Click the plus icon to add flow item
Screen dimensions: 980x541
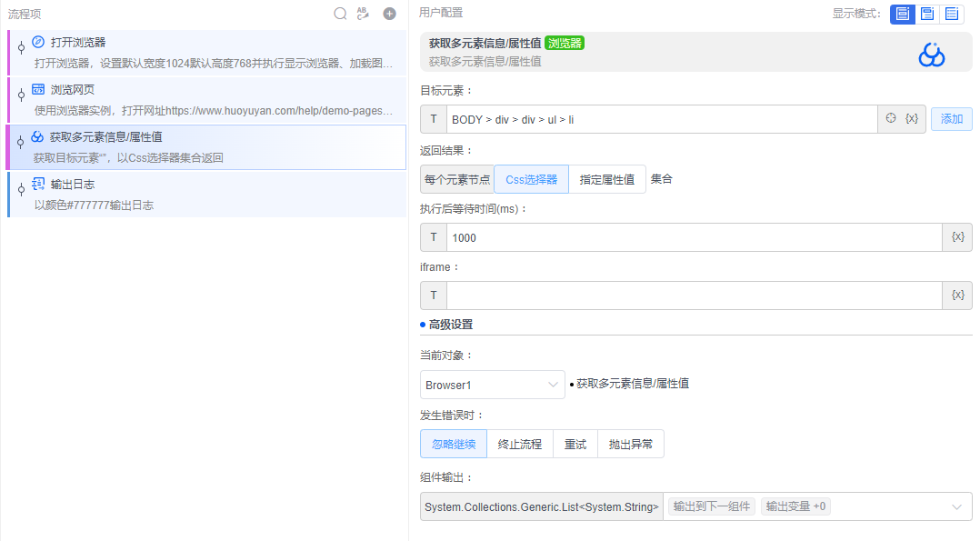(x=389, y=13)
